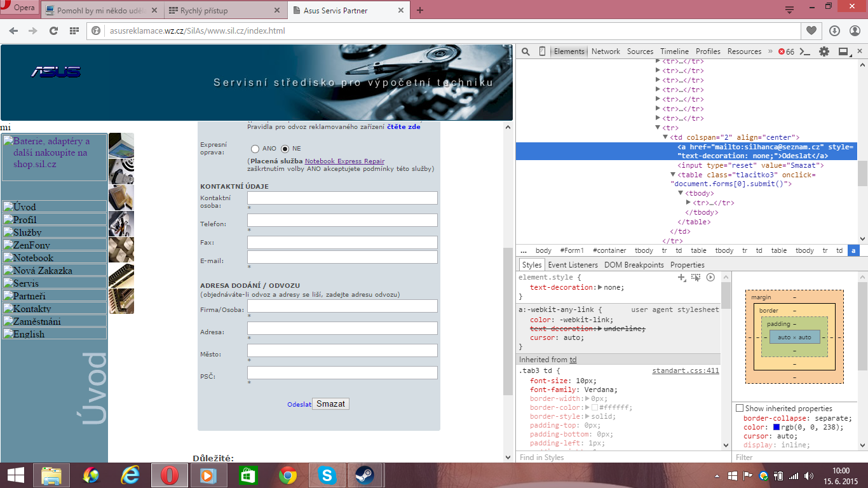This screenshot has height=488, width=868.
Task: Expand the collapsed tr inside tbody
Action: point(688,203)
